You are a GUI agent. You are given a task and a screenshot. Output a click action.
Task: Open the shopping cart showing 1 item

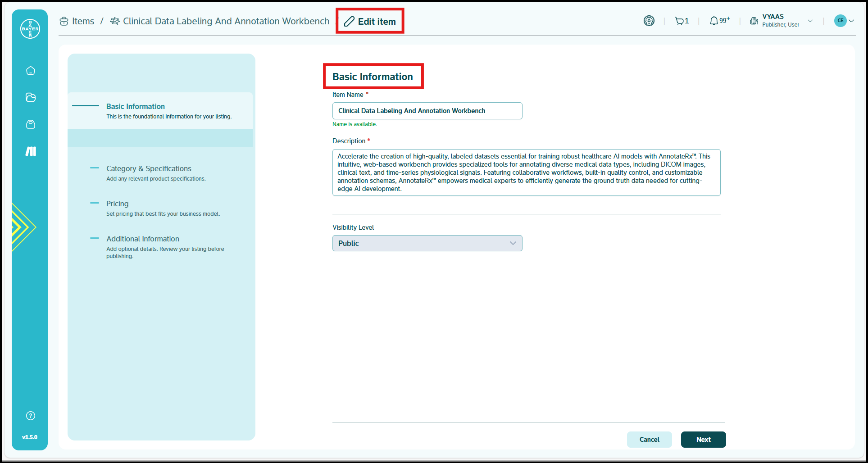(681, 20)
